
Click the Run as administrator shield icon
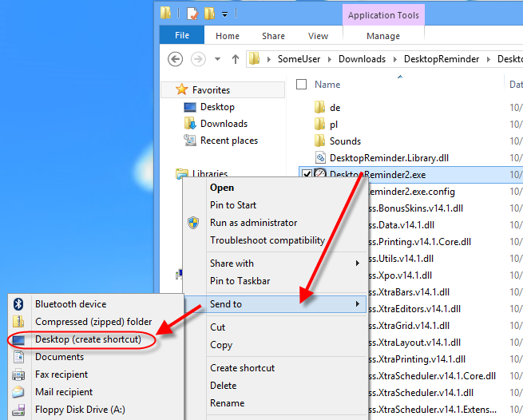coord(193,223)
